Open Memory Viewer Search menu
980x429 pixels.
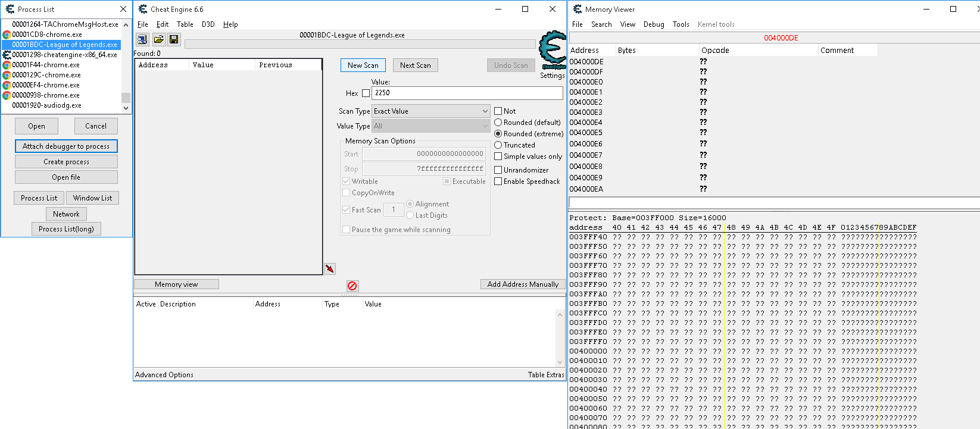(x=601, y=24)
